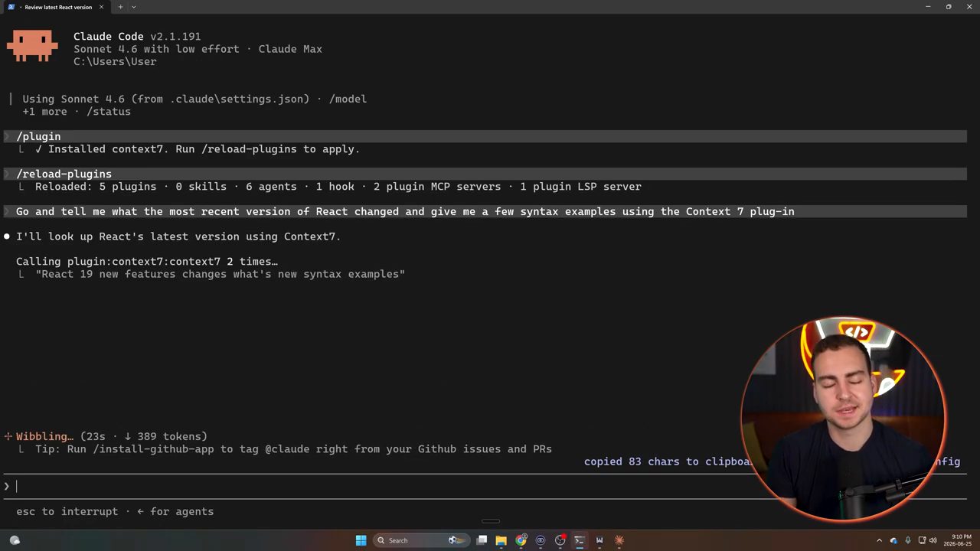Open the W-shaped app icon beside Terminal
The image size is (980, 551).
599,540
